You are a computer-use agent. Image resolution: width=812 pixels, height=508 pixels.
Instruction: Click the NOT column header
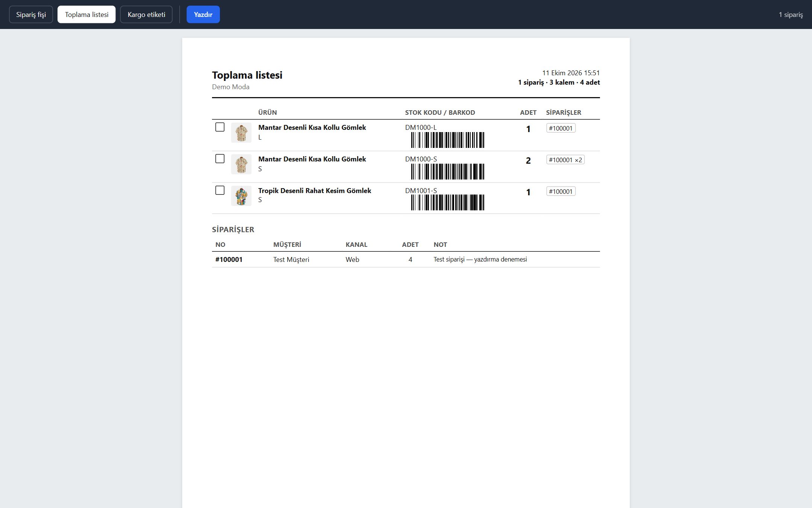440,245
